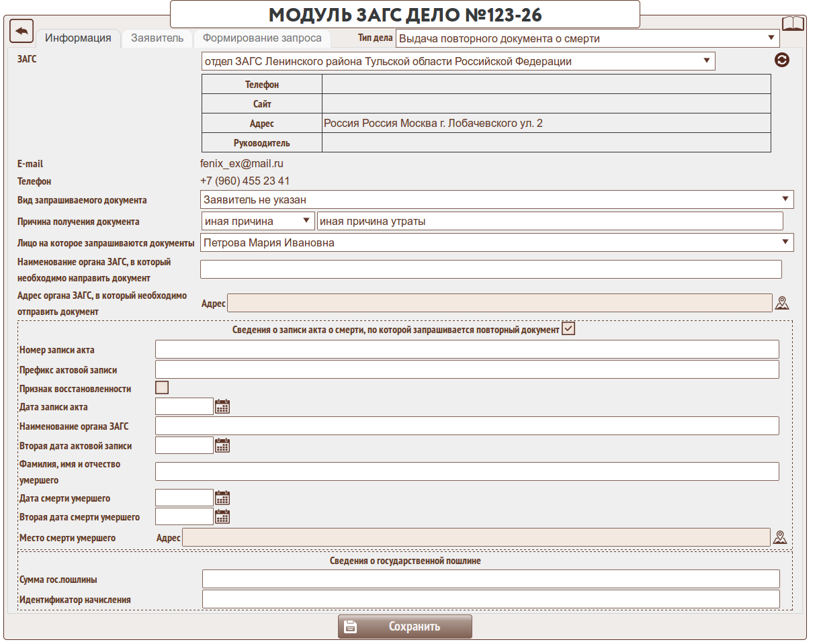The height and width of the screenshot is (644, 821).
Task: Open calendar for Вторая дата смерти умершего
Action: [222, 516]
